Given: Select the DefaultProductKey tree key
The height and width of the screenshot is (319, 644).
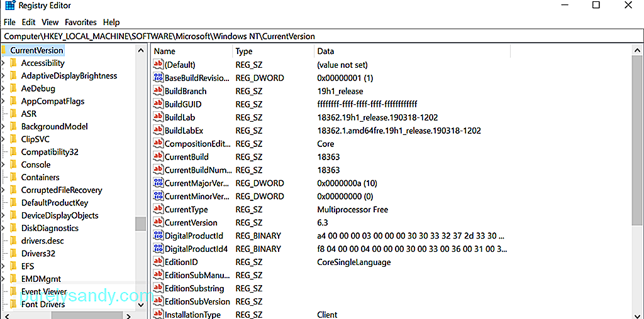Looking at the screenshot, I should [55, 203].
